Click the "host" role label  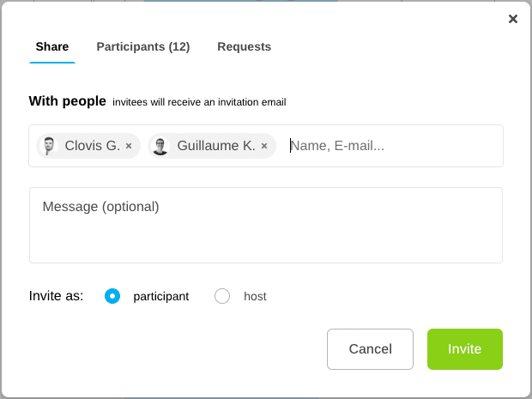pyautogui.click(x=255, y=296)
